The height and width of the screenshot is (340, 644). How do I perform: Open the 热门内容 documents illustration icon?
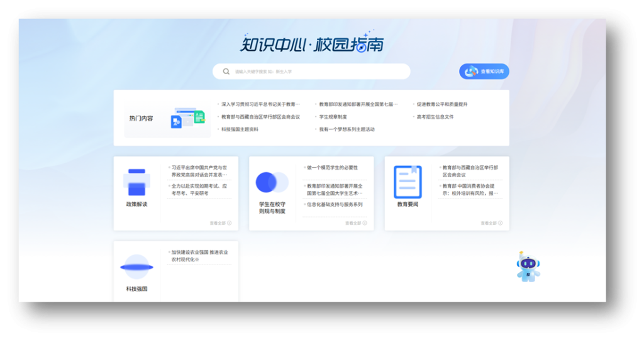coord(187,118)
